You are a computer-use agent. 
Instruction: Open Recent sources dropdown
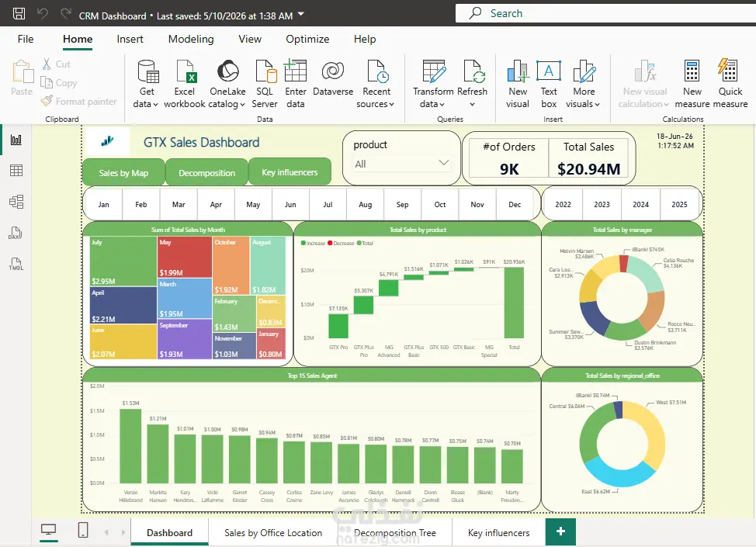tap(376, 84)
